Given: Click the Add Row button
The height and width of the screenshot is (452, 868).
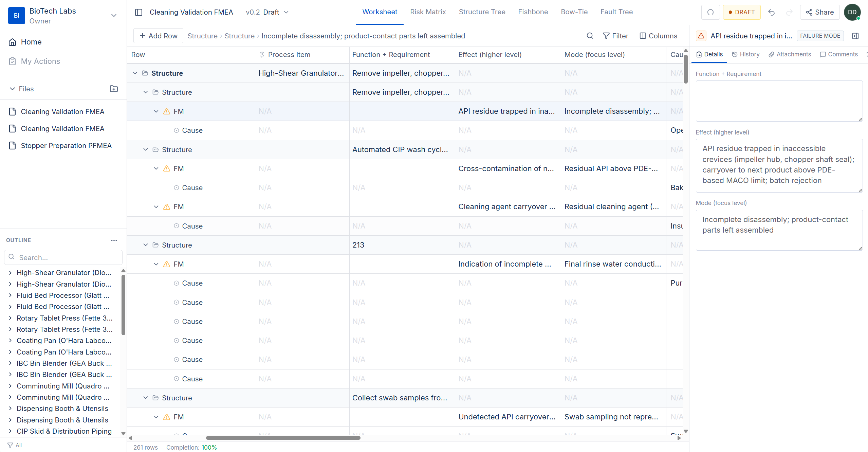Looking at the screenshot, I should pyautogui.click(x=158, y=35).
